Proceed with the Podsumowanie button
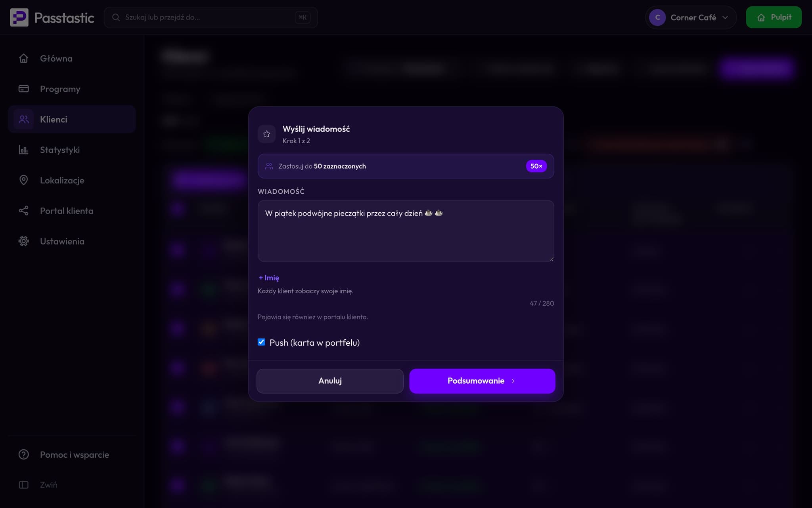Image resolution: width=812 pixels, height=508 pixels. pos(482,381)
